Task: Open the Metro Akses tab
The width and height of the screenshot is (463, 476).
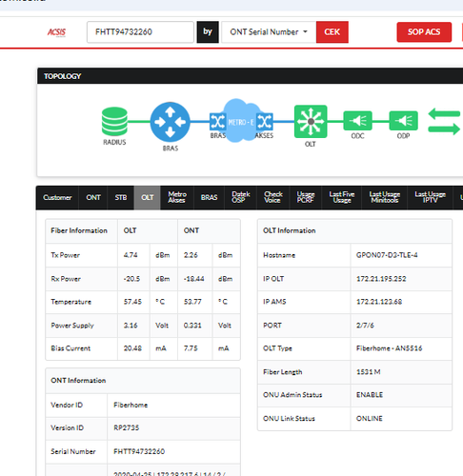Action: [x=177, y=197]
